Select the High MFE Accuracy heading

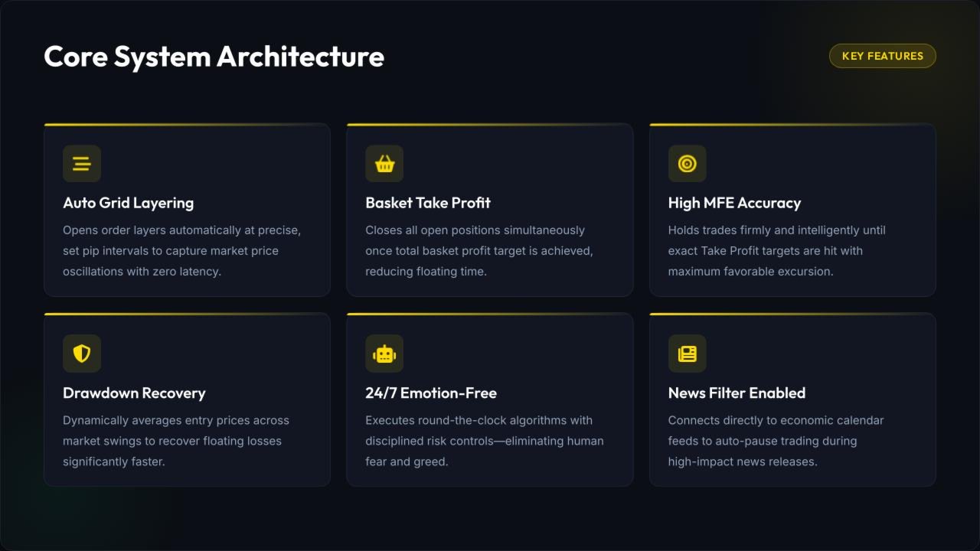click(734, 203)
